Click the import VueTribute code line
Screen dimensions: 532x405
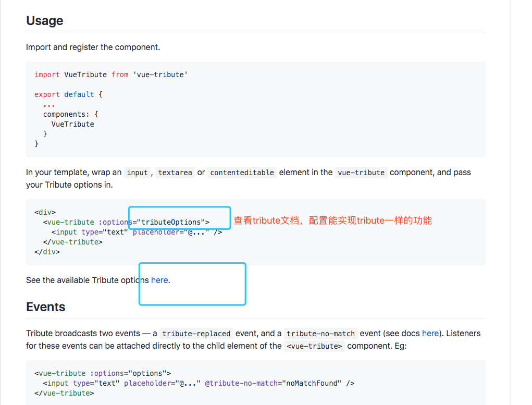[x=111, y=75]
